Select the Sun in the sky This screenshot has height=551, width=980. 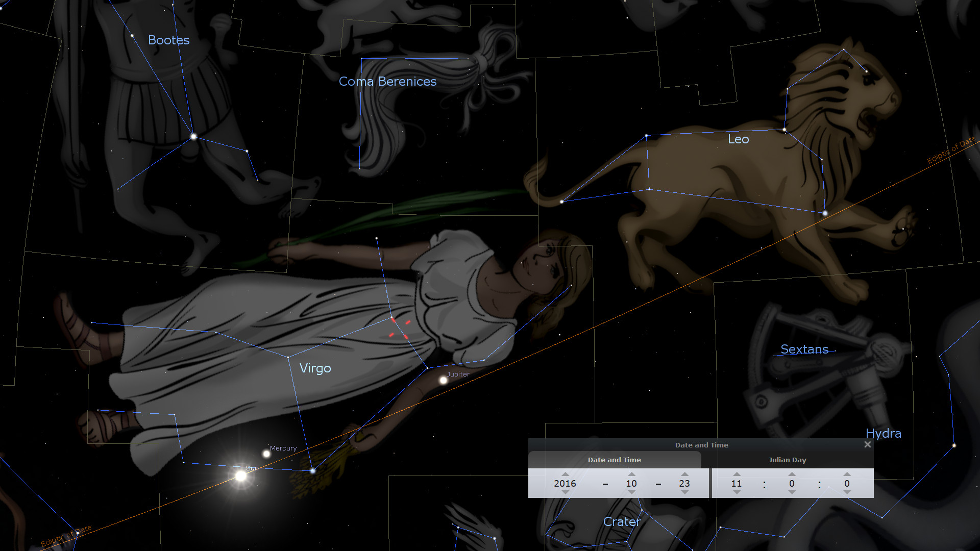tap(240, 476)
